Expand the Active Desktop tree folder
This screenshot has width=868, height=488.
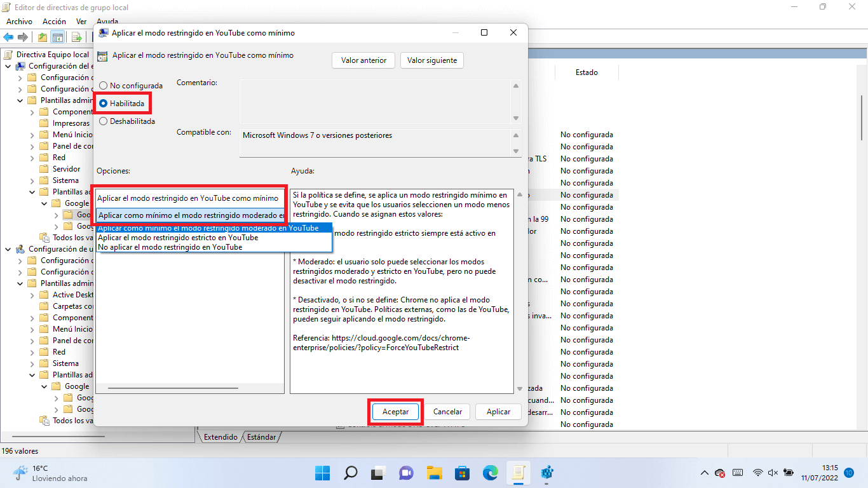coord(32,295)
